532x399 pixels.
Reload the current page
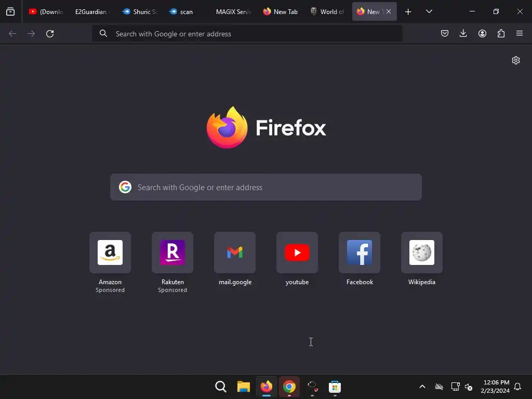coord(50,34)
